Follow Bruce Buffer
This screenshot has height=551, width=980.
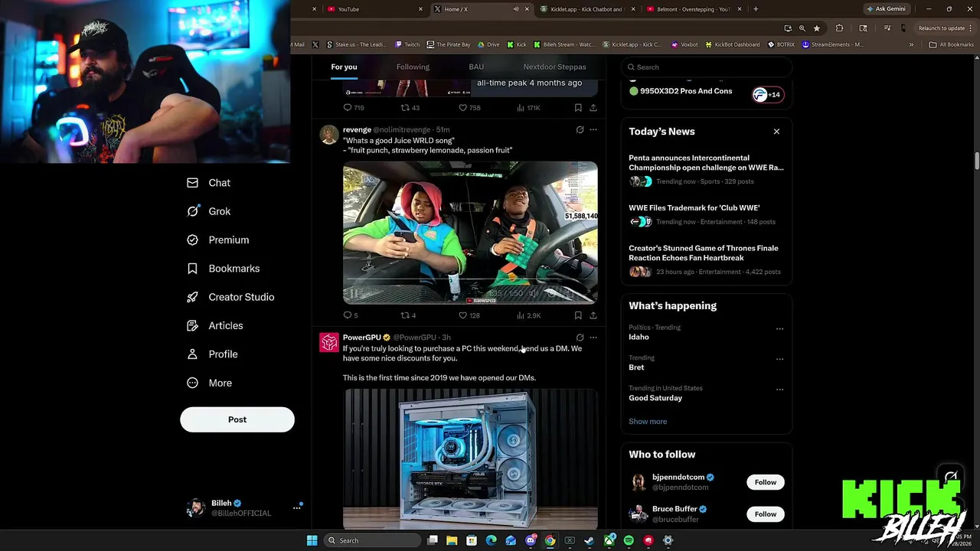tap(765, 514)
